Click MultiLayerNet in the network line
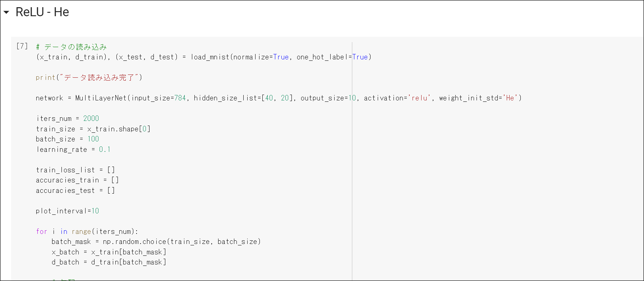Screen dimensions: 644x281 coord(101,98)
